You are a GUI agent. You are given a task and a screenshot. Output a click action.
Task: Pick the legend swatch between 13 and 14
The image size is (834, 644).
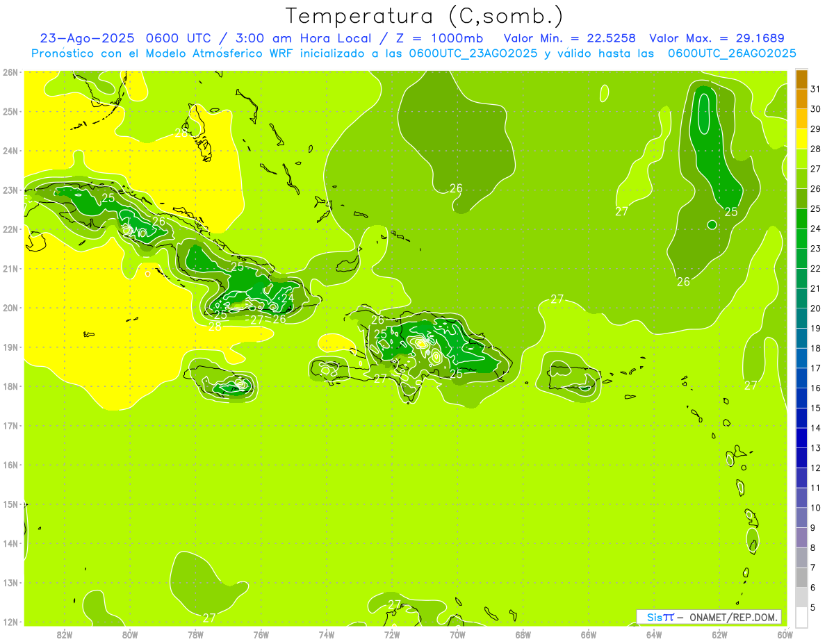[x=802, y=438]
